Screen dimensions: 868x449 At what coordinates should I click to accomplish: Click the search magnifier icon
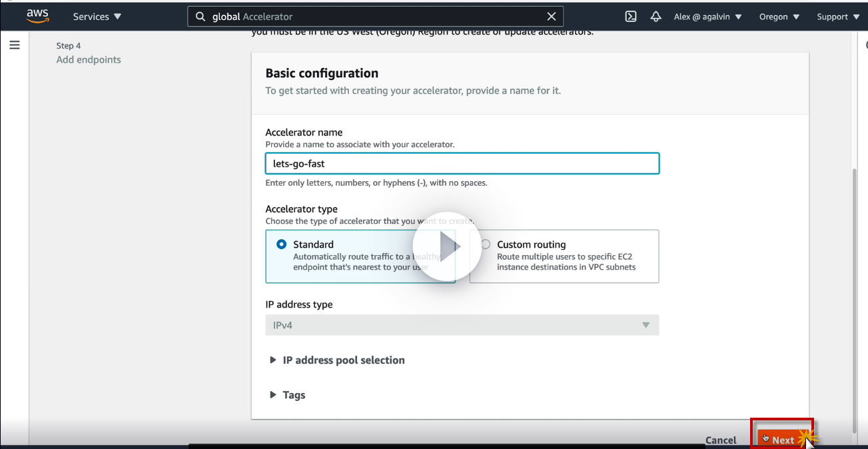pyautogui.click(x=201, y=17)
